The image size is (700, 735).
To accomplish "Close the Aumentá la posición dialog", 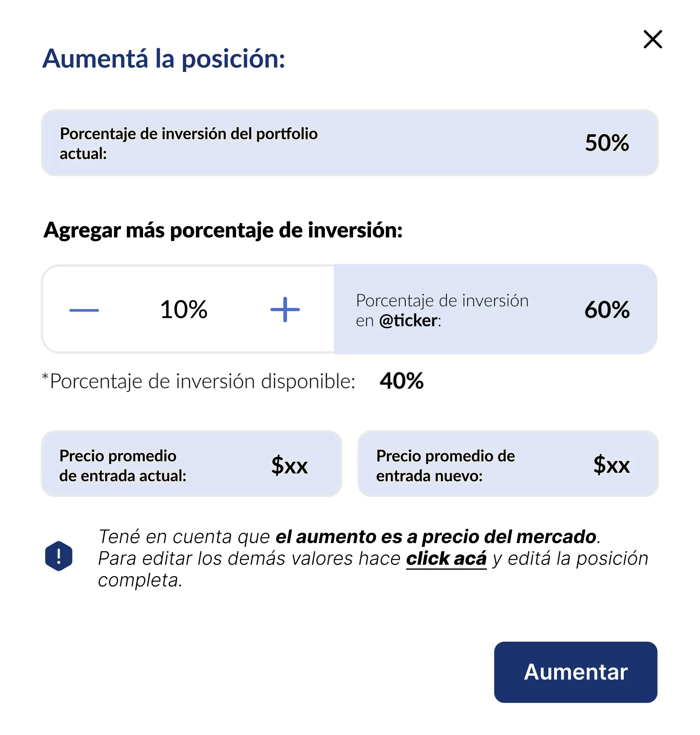I will [652, 39].
